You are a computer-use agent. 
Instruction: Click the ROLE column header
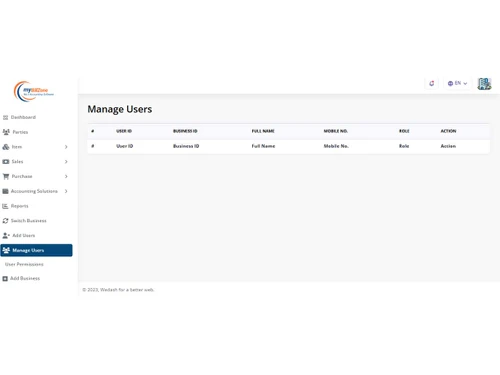click(x=404, y=131)
